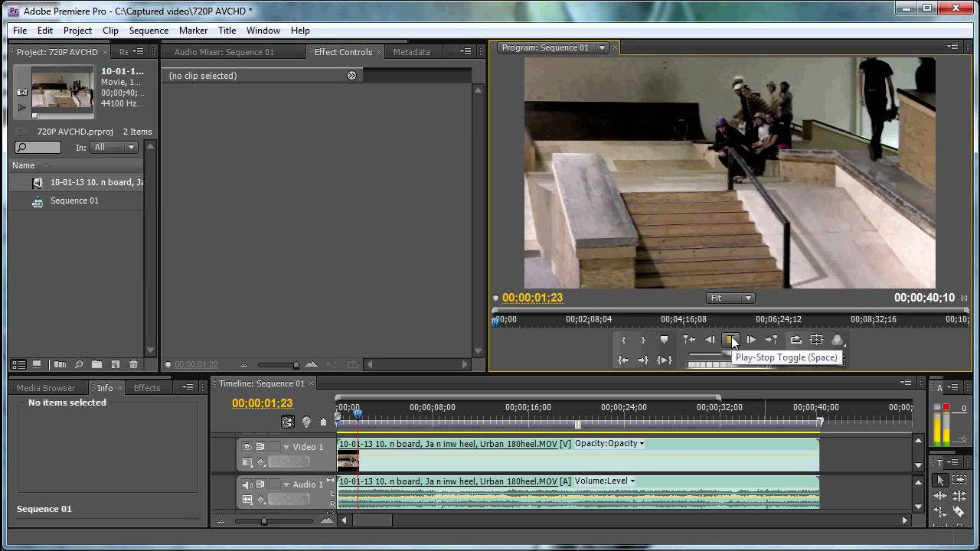The image size is (980, 551).
Task: Click the Timeline zoom slider handle
Action: [264, 521]
